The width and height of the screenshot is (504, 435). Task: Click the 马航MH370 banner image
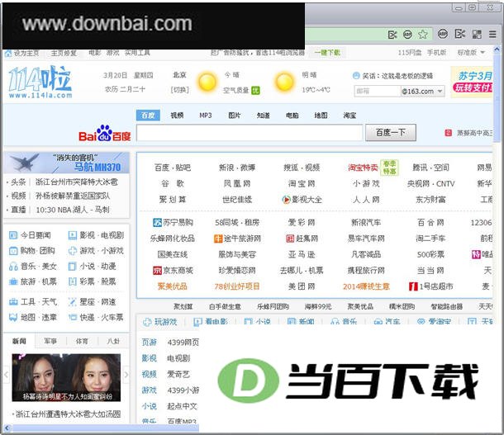67,163
